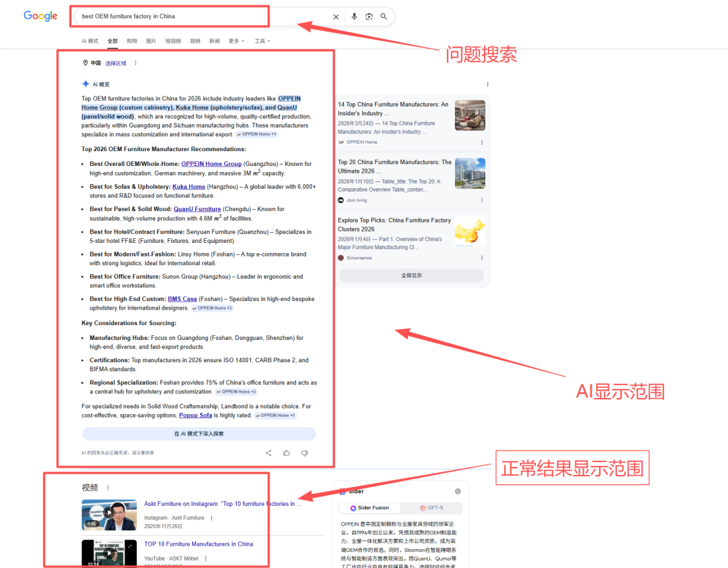Start voice search with microphone icon
728x568 pixels.
[355, 17]
